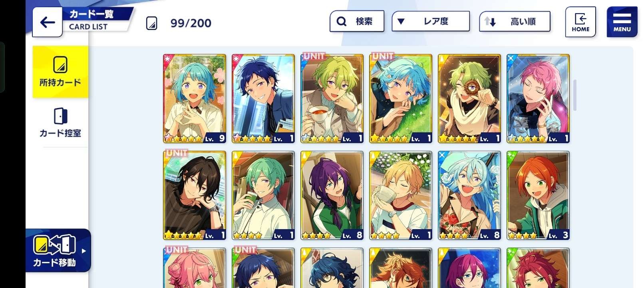Switch to the カード控室 card room tab
The height and width of the screenshot is (288, 644).
tap(60, 122)
